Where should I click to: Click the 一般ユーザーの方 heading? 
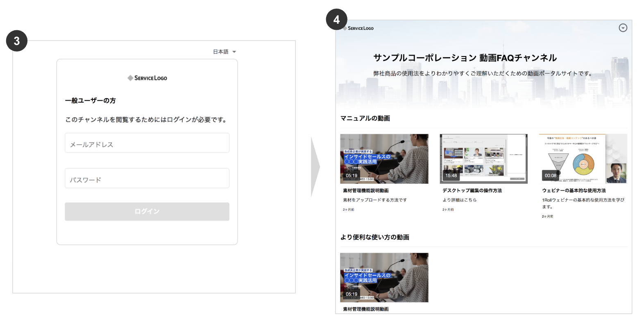[91, 101]
